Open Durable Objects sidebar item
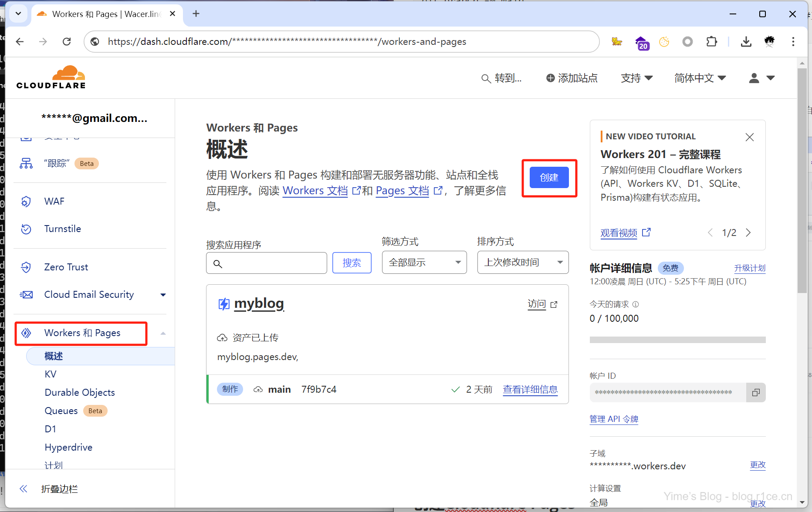 80,393
